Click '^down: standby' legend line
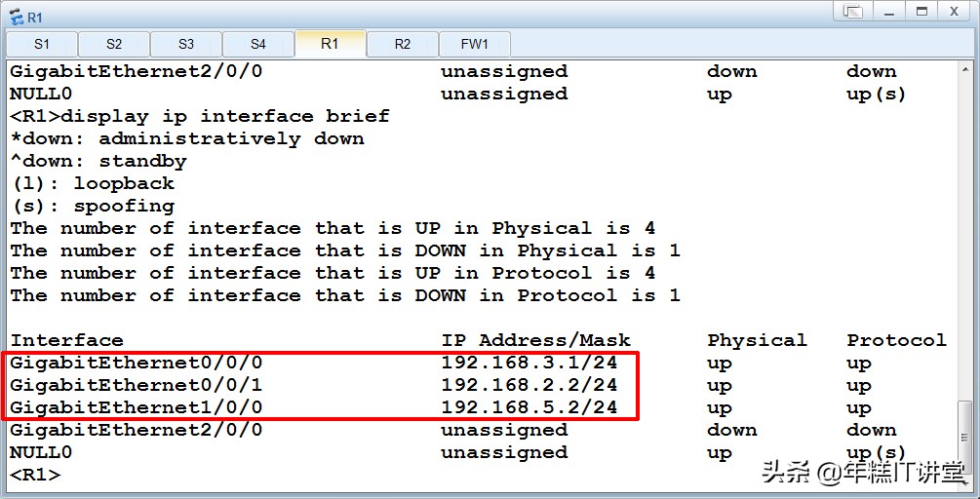Image resolution: width=980 pixels, height=499 pixels. click(x=98, y=161)
